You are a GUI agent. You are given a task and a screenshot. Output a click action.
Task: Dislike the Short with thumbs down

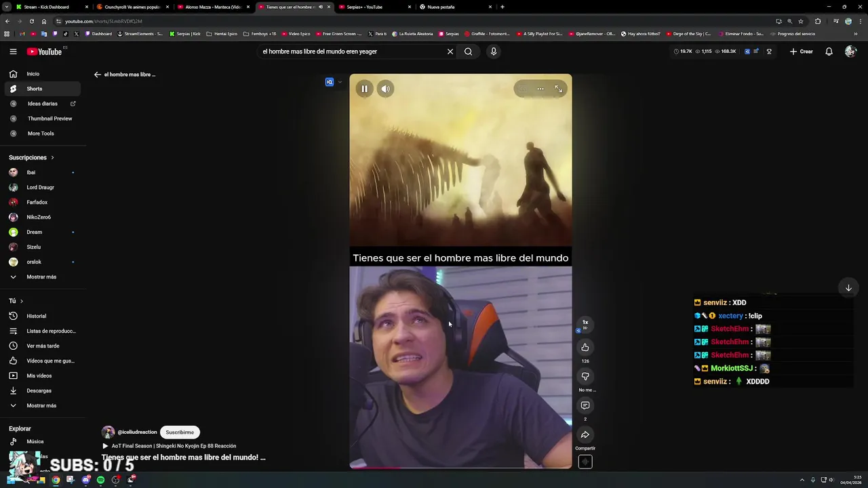pyautogui.click(x=585, y=376)
